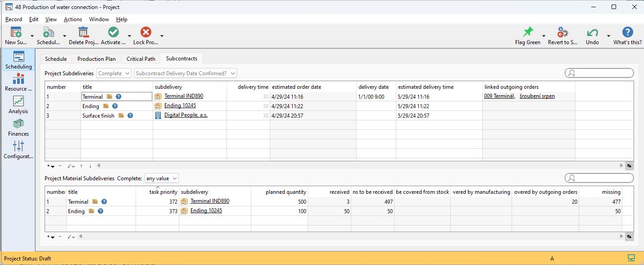This screenshot has width=644, height=265.
Task: Expand the Complete filter for Project Subdeliveries
Action: [114, 73]
